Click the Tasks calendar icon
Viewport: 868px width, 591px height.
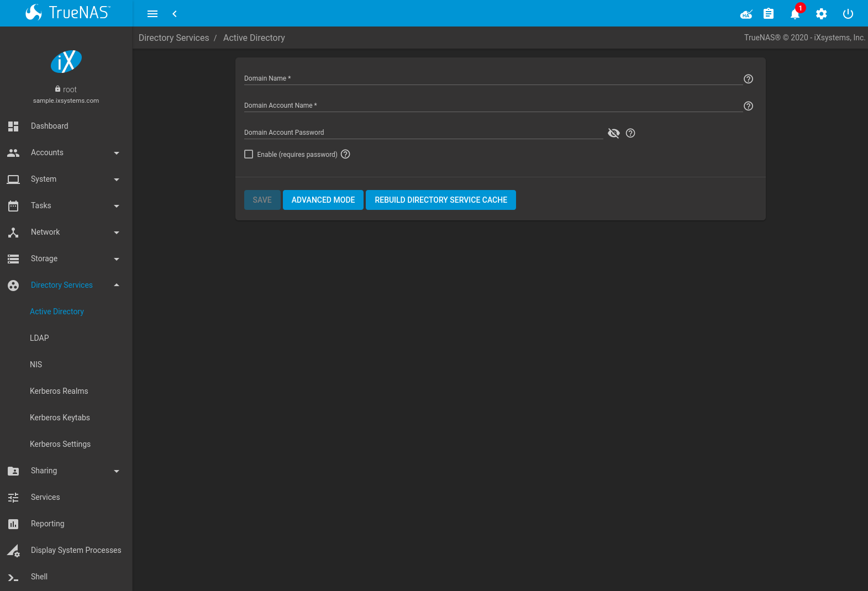click(x=13, y=205)
